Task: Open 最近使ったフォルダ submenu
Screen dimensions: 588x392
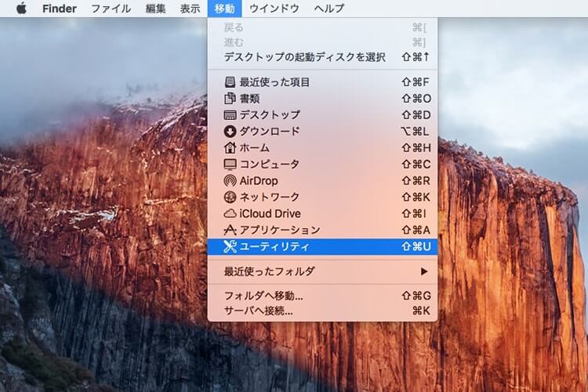Action: (x=322, y=271)
